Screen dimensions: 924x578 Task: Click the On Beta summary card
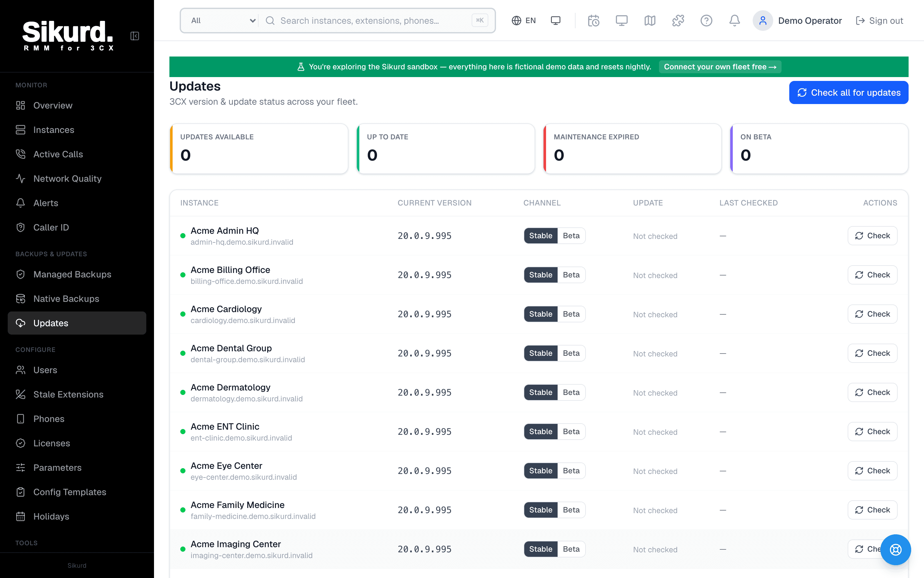pos(819,149)
